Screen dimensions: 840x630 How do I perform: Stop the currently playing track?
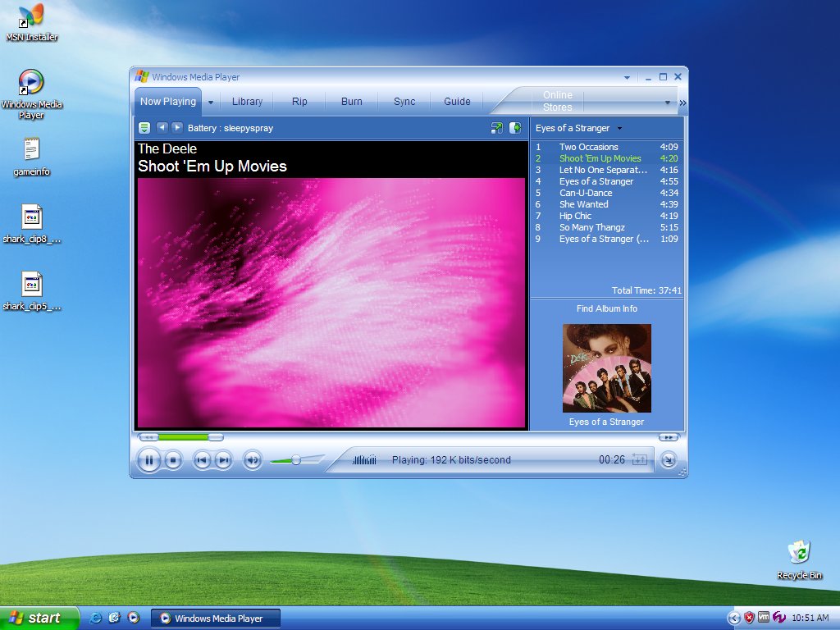[x=173, y=459]
